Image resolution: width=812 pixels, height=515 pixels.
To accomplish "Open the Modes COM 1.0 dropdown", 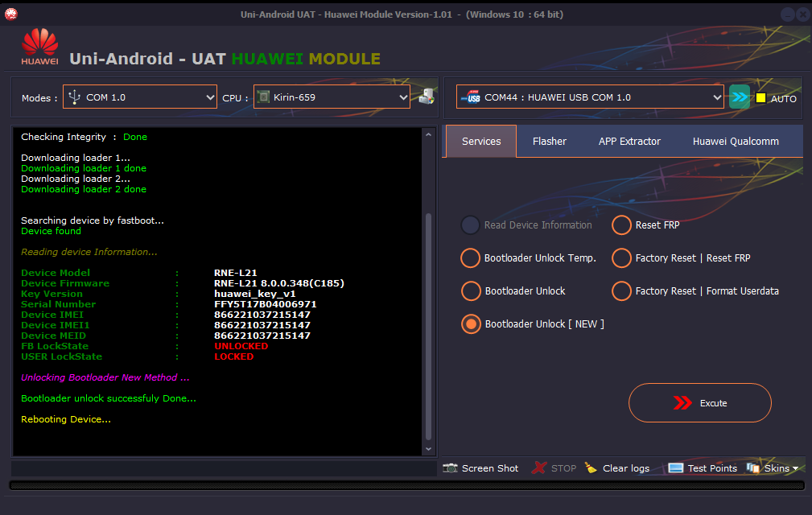I will 140,97.
